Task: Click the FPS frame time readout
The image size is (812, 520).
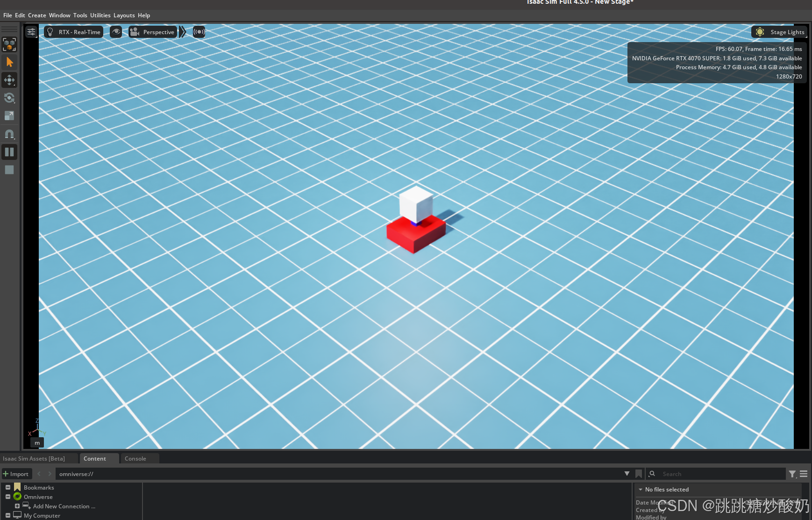Action: [759, 49]
